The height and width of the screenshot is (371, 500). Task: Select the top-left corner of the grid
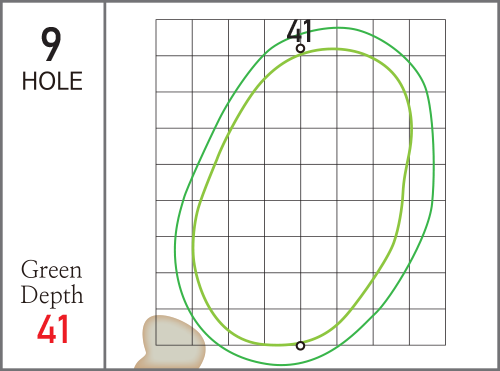pos(156,19)
